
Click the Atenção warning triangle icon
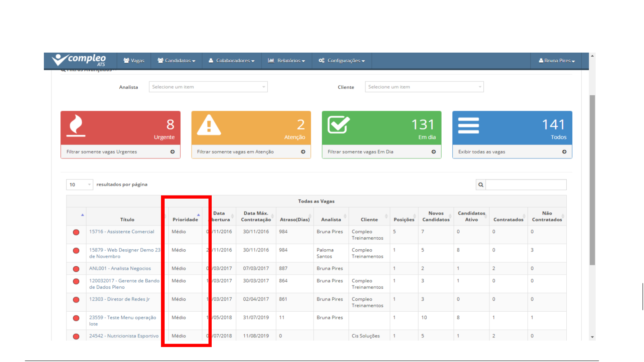coord(209,125)
